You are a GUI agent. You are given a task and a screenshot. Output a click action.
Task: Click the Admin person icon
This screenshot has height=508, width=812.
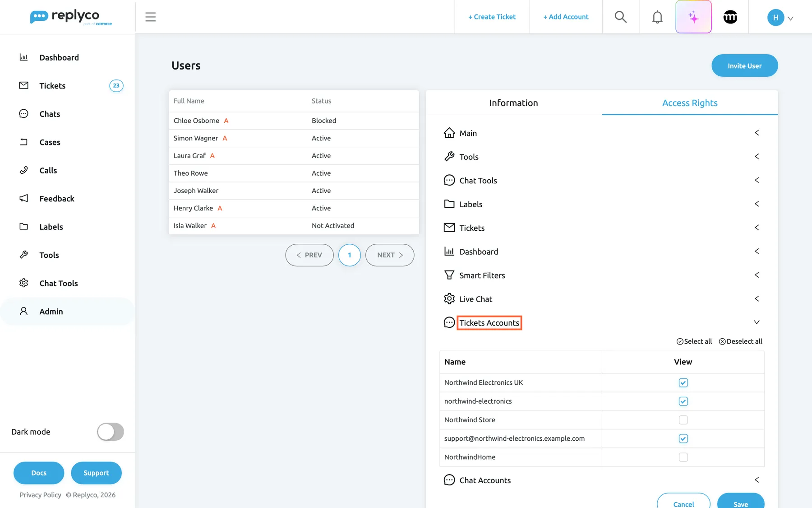pos(23,311)
